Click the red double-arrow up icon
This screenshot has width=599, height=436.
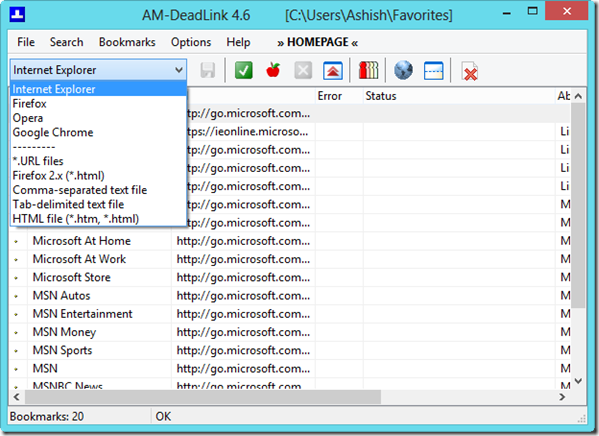pos(333,71)
